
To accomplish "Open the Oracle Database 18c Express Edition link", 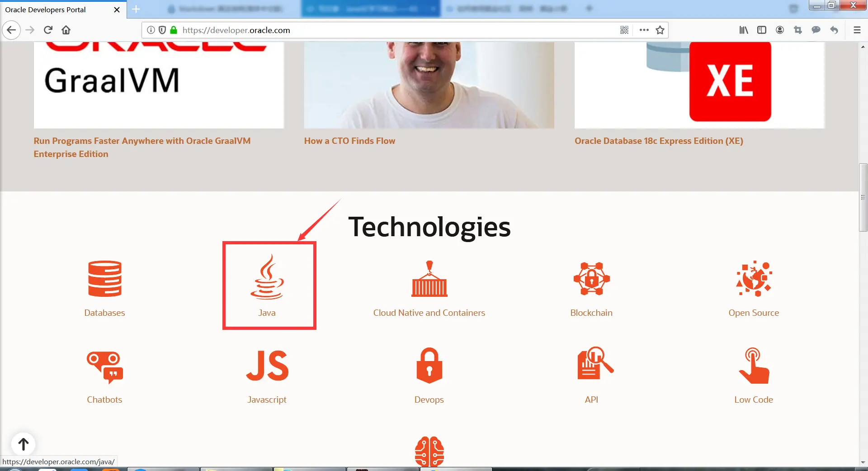I will coord(659,141).
